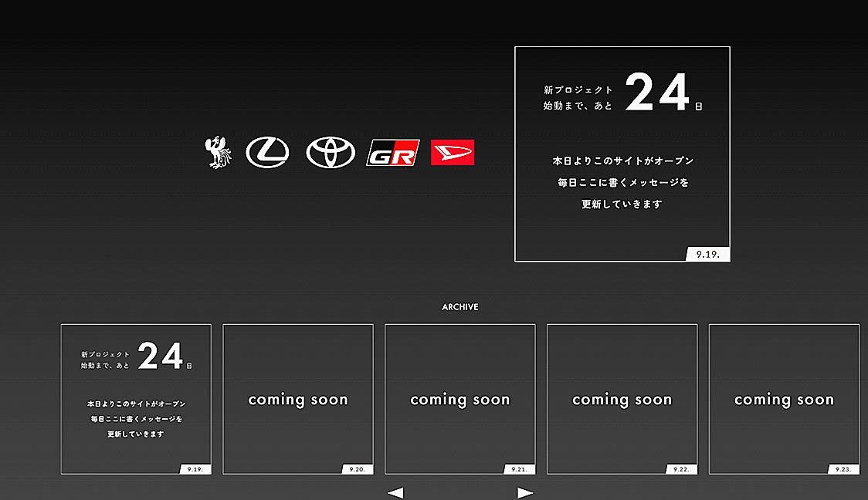Click the 9.20 date label in the archive
This screenshot has height=500, width=868.
(x=357, y=469)
